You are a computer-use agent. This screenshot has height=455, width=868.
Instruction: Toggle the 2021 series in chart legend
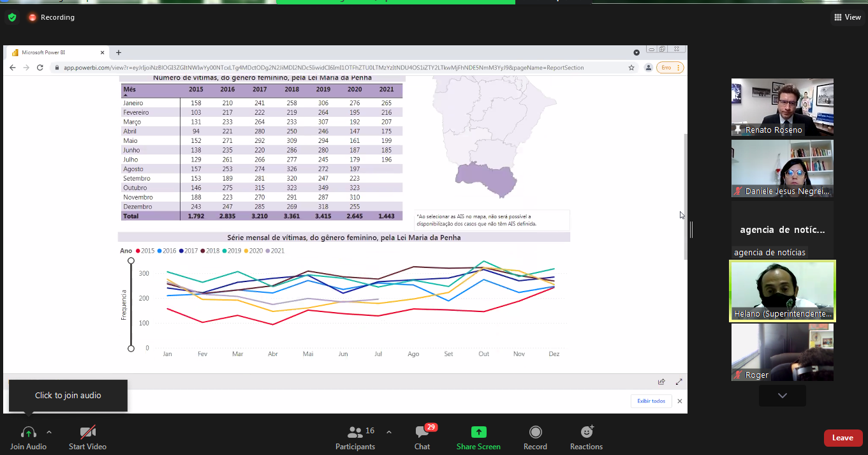point(274,251)
